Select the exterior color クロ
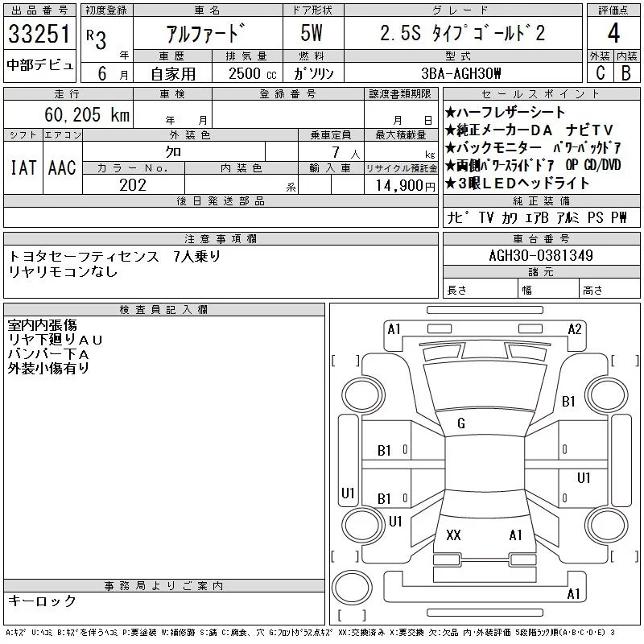This screenshot has width=644, height=644. click(173, 152)
